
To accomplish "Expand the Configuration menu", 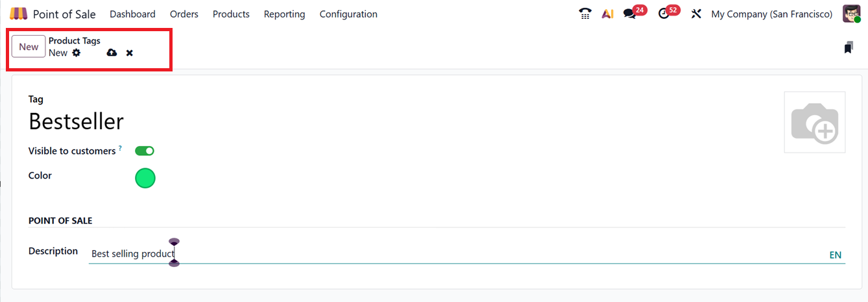I will click(348, 14).
